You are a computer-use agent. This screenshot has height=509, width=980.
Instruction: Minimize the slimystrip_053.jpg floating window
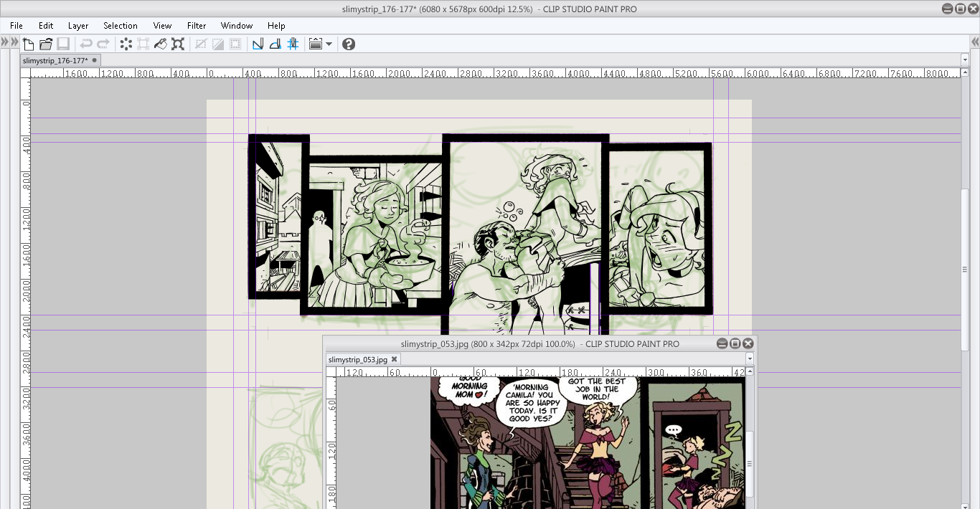tap(722, 344)
